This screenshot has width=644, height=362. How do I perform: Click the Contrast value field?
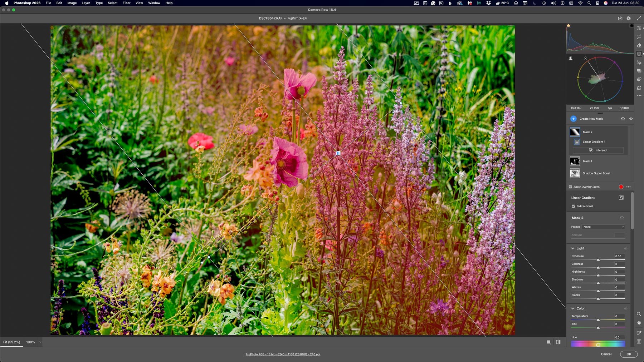[x=619, y=264]
